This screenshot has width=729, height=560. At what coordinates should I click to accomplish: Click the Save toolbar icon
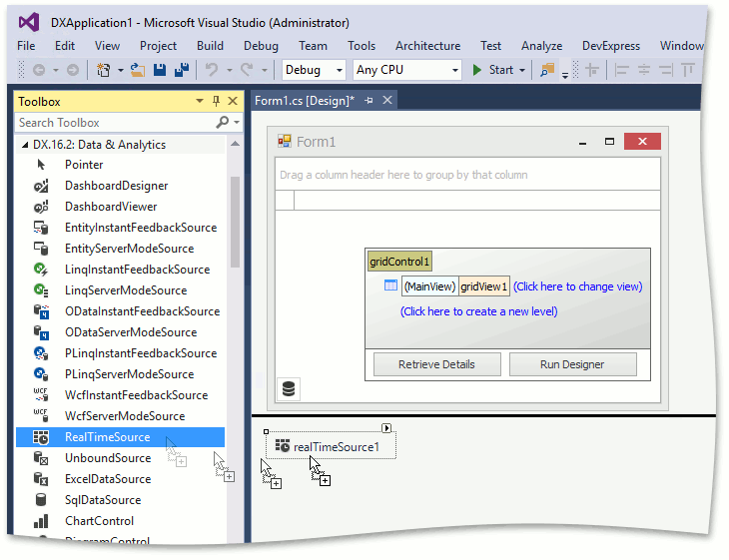160,70
